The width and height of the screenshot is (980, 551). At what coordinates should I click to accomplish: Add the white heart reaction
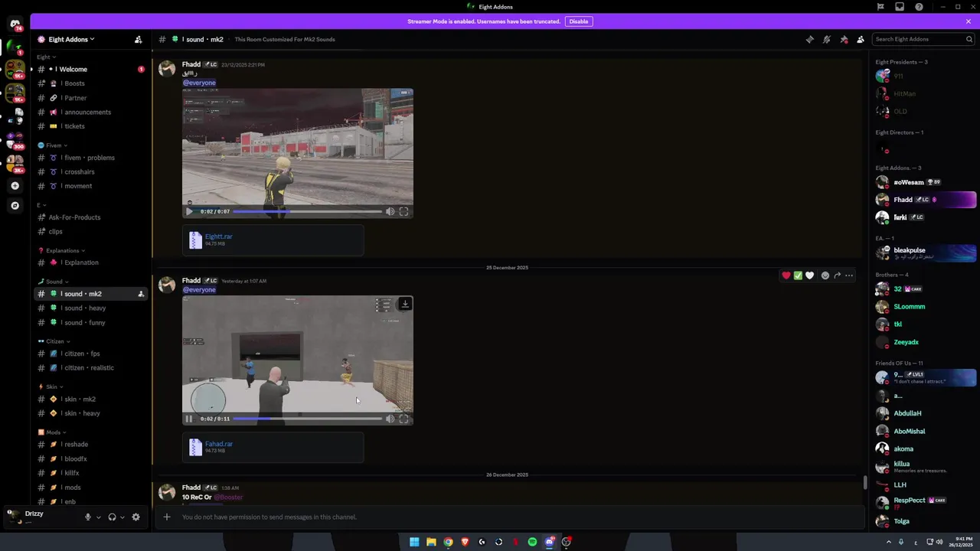click(x=809, y=275)
